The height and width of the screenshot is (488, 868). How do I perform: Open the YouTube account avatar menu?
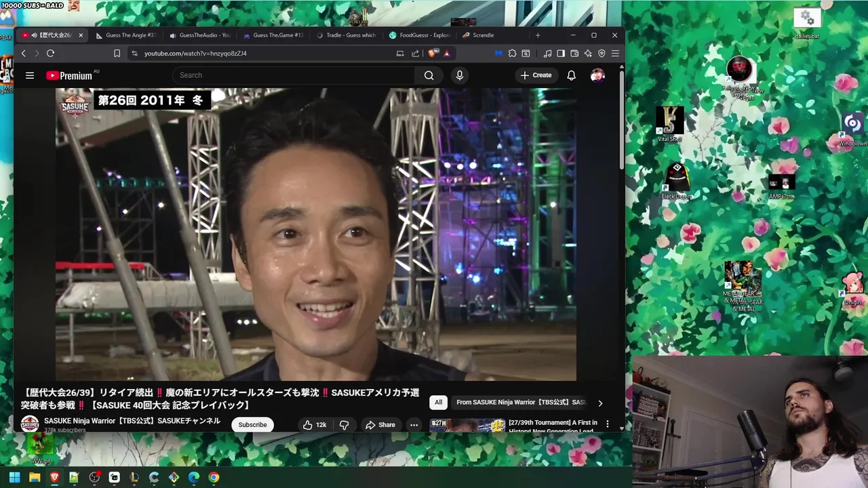[x=597, y=75]
